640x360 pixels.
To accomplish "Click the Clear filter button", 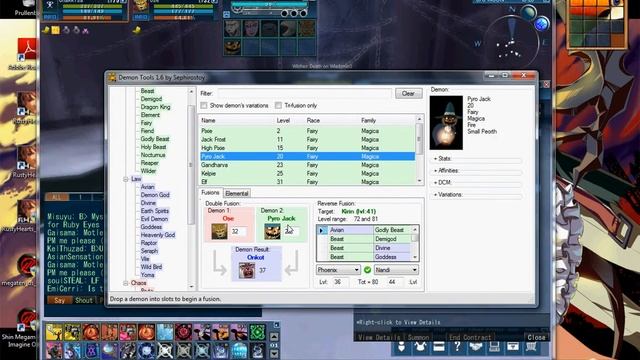I will (x=408, y=93).
